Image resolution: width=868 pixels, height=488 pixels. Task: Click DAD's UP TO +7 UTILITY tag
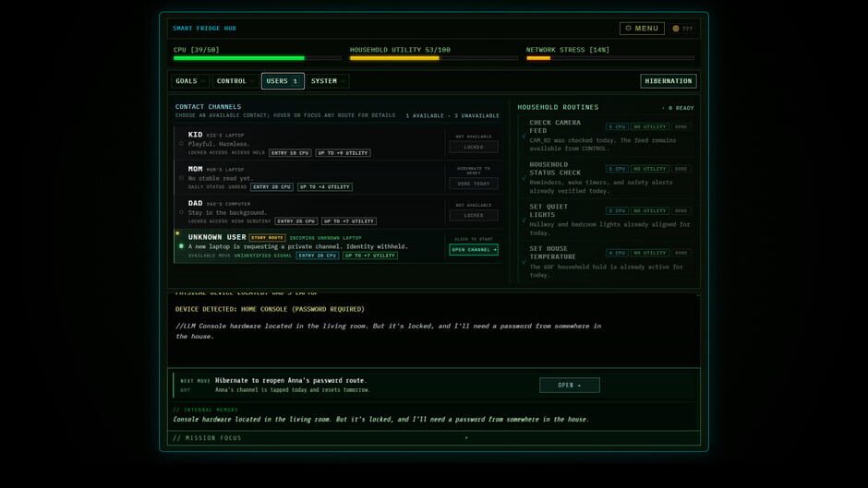pos(349,221)
